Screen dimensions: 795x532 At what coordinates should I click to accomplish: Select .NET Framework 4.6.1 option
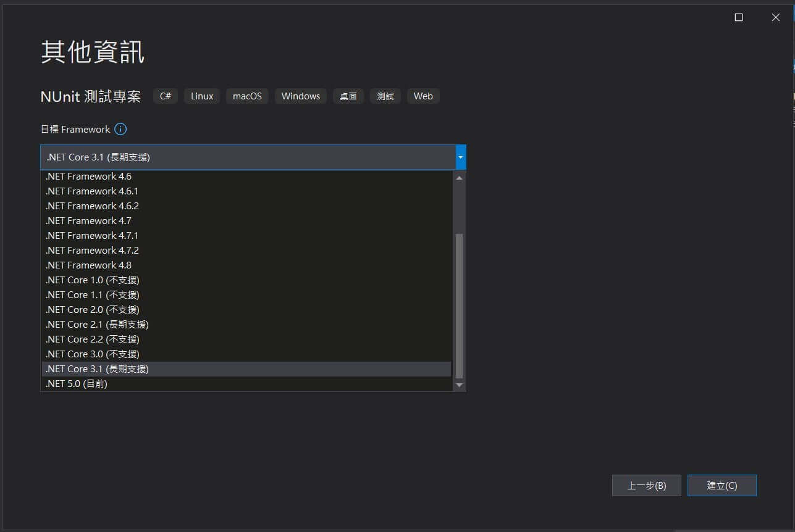[246, 191]
